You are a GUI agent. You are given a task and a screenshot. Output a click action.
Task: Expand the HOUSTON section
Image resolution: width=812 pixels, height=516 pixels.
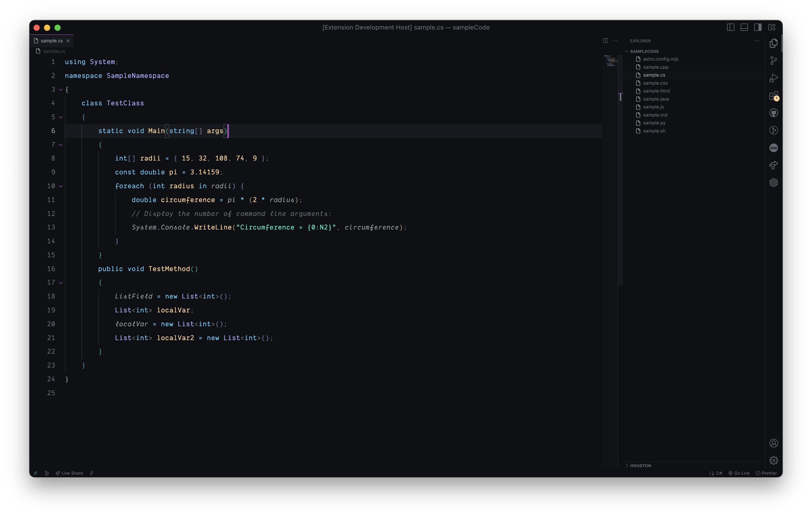pyautogui.click(x=640, y=466)
